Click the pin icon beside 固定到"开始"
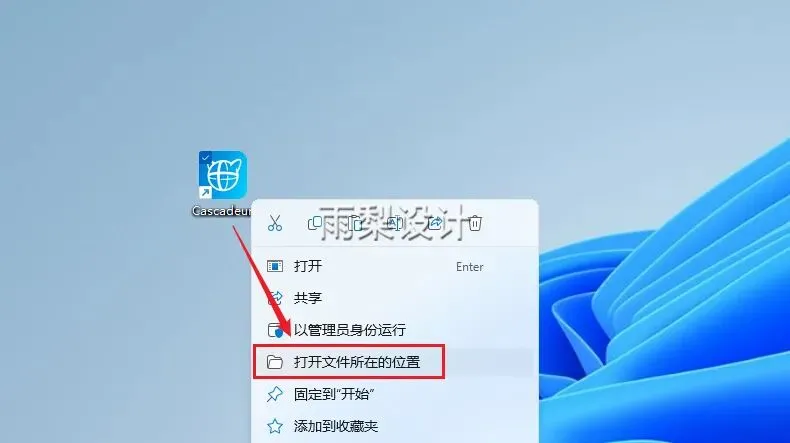 point(275,394)
